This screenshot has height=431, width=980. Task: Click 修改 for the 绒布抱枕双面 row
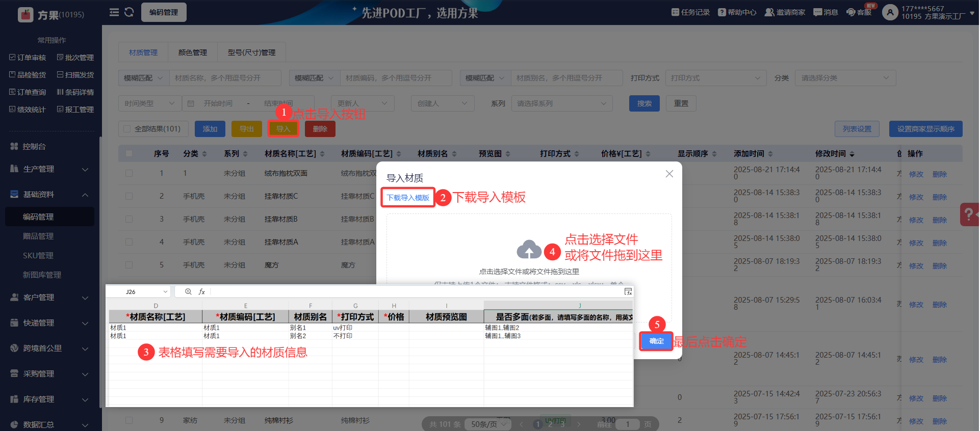pos(916,174)
